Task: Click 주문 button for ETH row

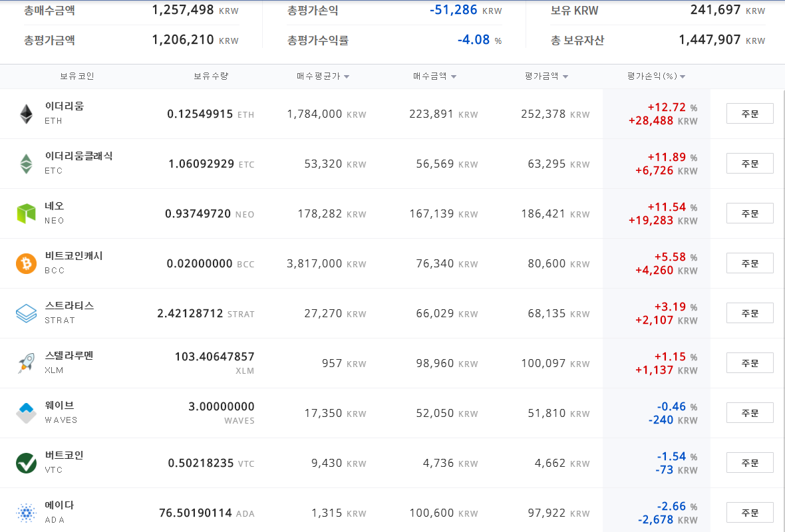Action: (750, 114)
